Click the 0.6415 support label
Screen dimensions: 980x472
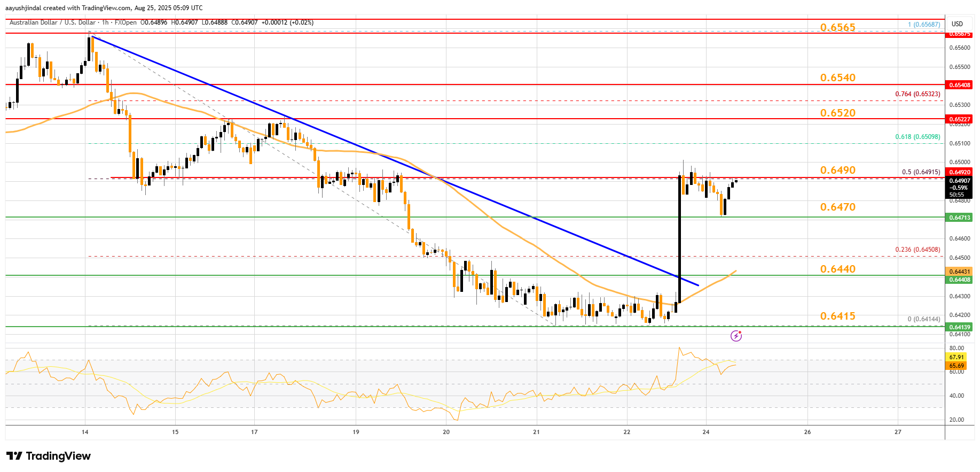point(837,316)
